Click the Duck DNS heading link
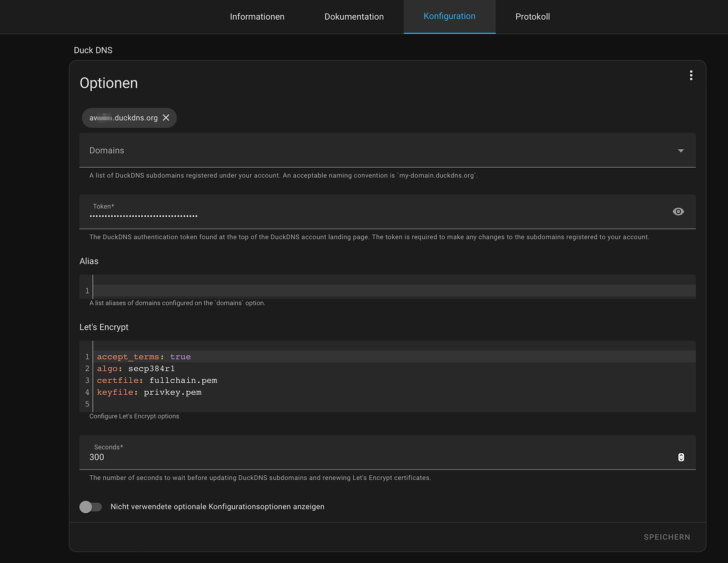The image size is (728, 563). click(x=93, y=50)
